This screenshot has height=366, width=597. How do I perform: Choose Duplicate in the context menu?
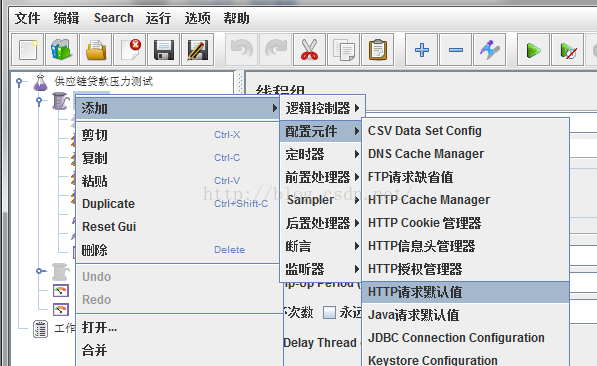click(x=178, y=204)
